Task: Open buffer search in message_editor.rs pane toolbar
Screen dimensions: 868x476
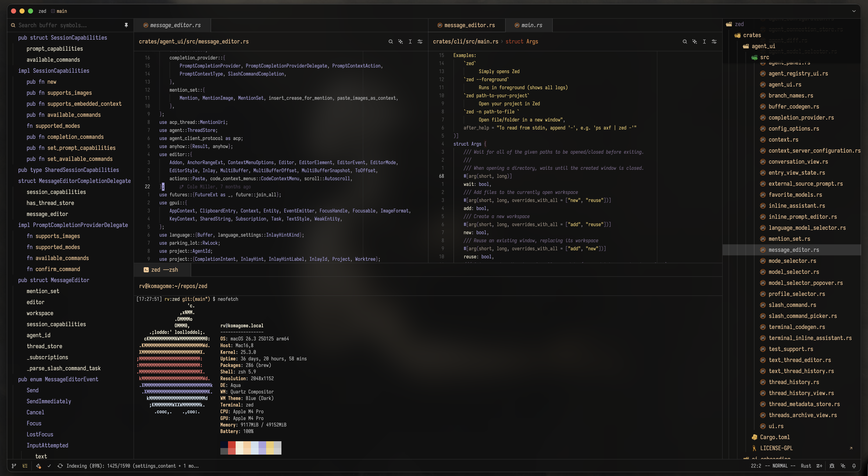Action: [391, 42]
